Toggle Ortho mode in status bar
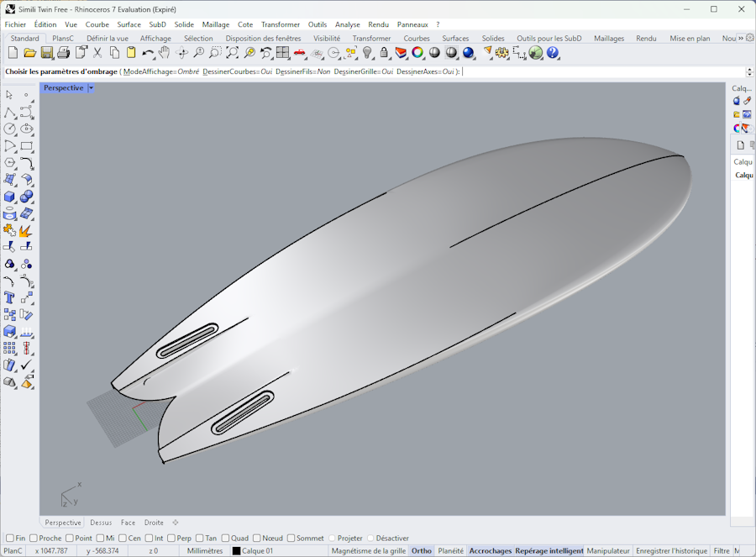The height and width of the screenshot is (557, 756). point(422,551)
